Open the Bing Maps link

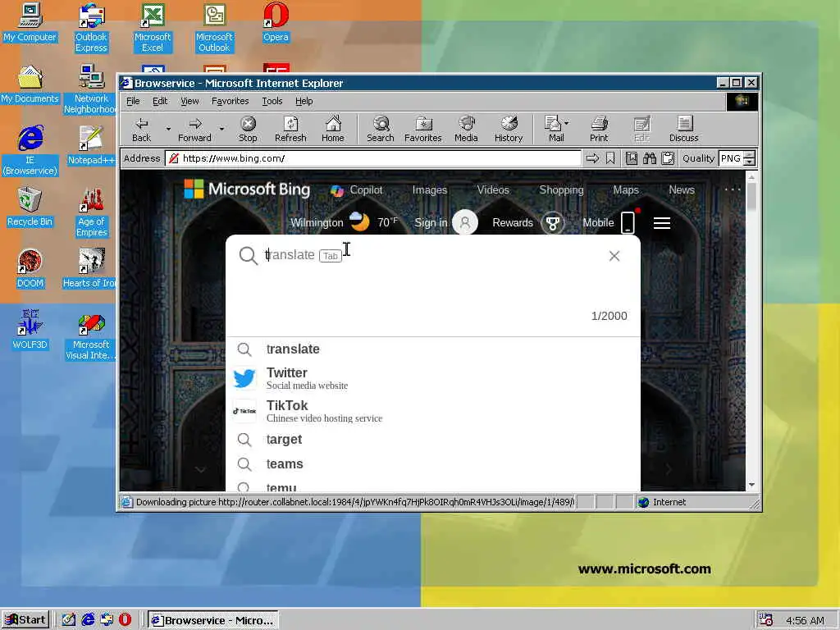click(626, 189)
